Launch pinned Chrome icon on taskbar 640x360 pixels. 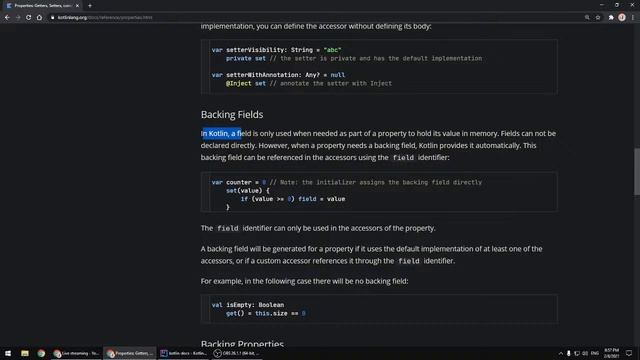[x=41, y=353]
